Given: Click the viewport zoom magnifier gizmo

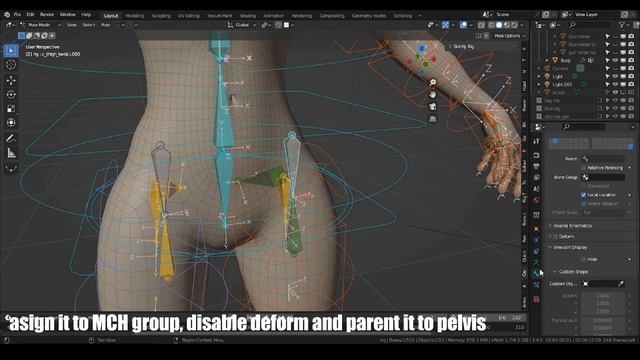Looking at the screenshot, I should point(433,82).
